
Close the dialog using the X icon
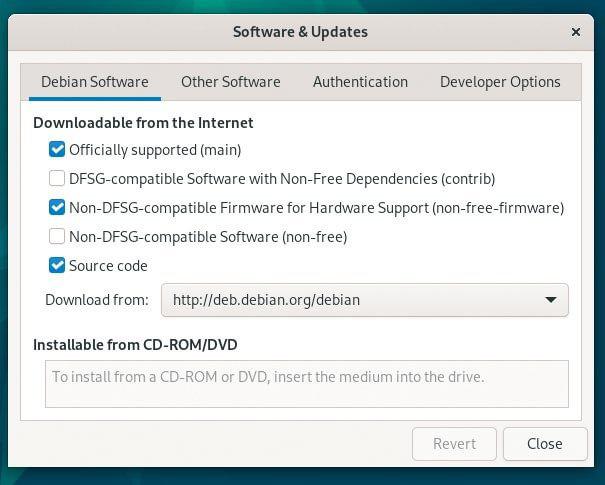pos(576,32)
